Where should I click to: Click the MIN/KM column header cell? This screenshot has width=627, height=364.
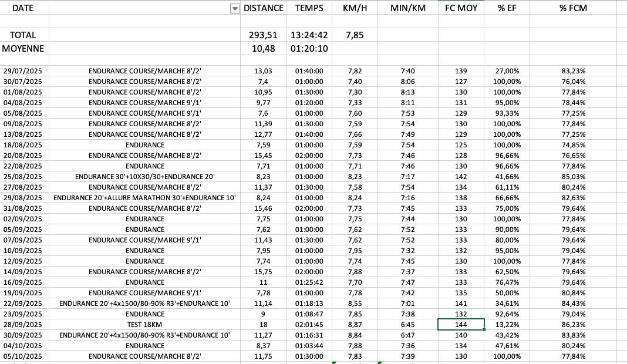click(x=407, y=8)
